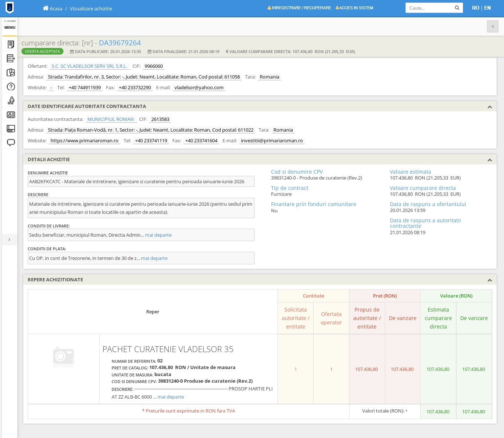Click the search magnifier icon
This screenshot has width=504, height=438.
pyautogui.click(x=457, y=8)
